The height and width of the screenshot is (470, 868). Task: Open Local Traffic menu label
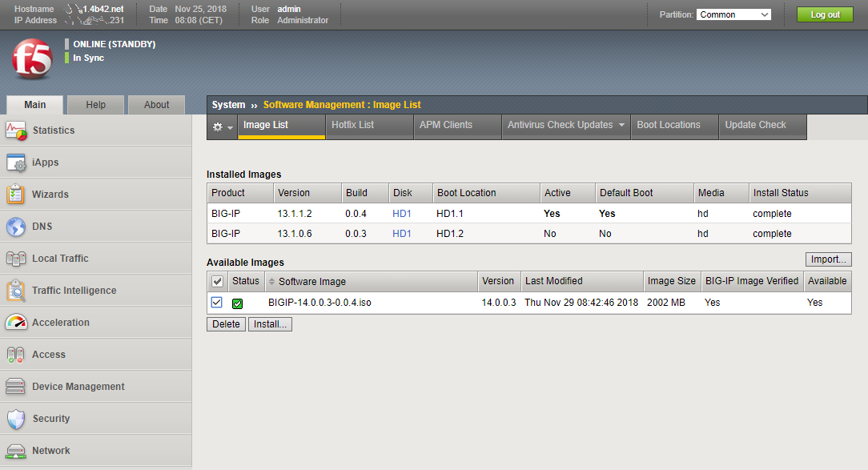60,259
